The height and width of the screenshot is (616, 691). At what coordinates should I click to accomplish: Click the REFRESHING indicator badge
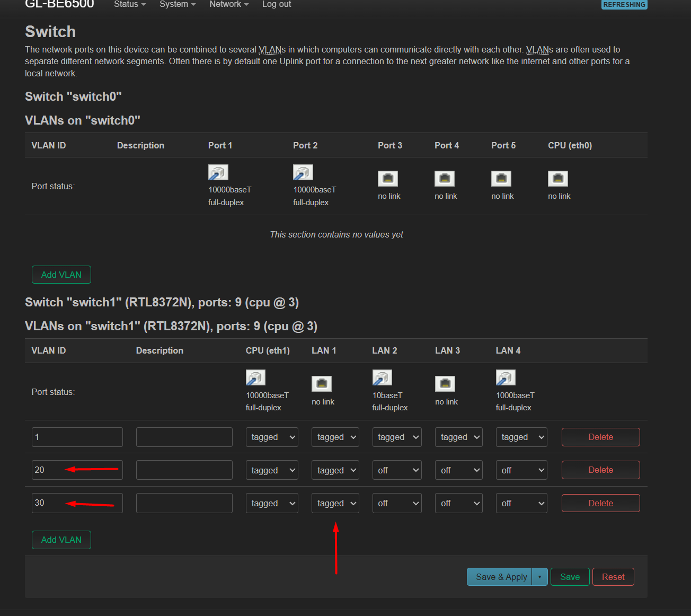click(624, 4)
